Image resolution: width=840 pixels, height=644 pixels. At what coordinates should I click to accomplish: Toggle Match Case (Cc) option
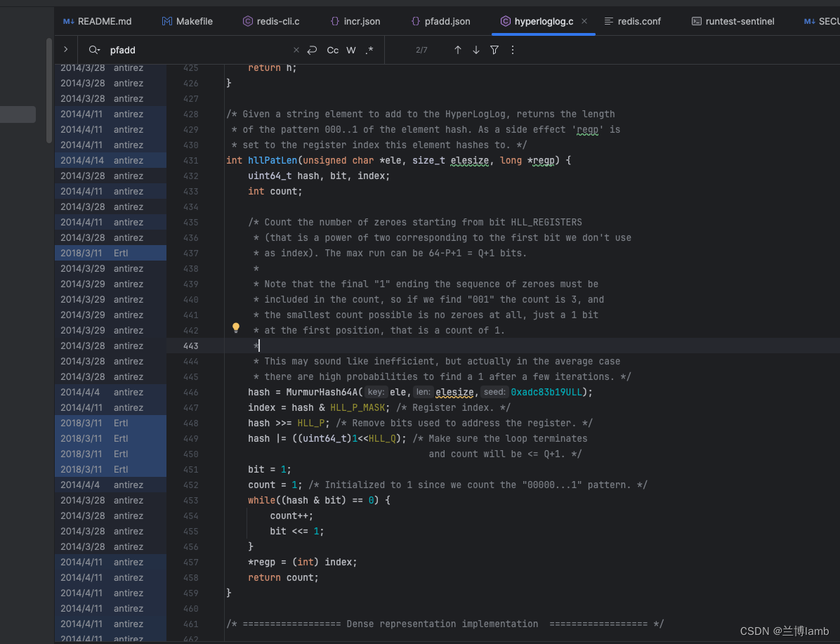333,50
